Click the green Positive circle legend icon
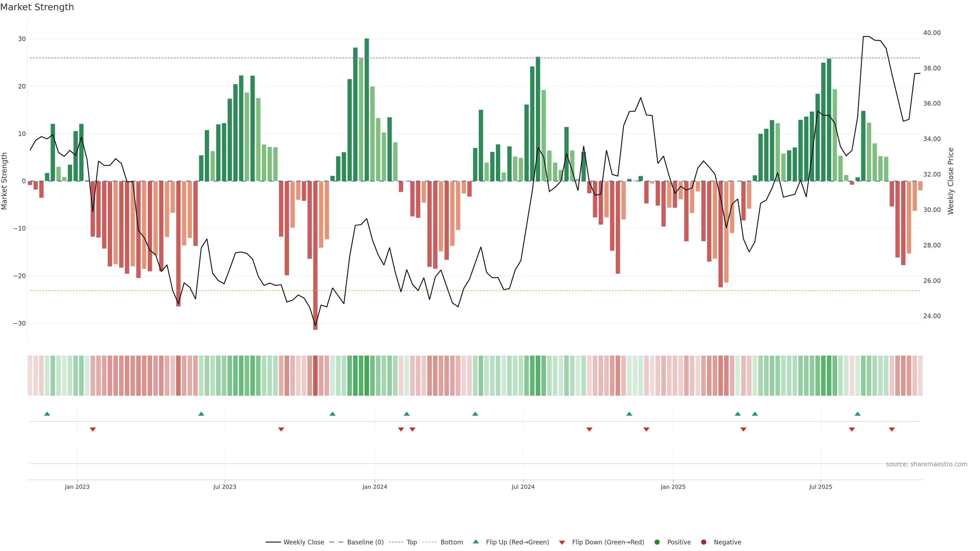Viewport: 980px width, 551px height. (657, 542)
